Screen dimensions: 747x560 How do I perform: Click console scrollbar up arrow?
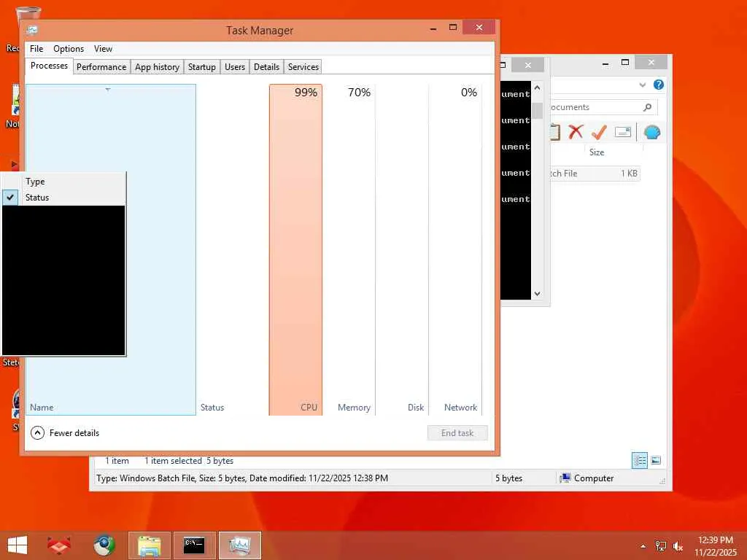point(537,87)
